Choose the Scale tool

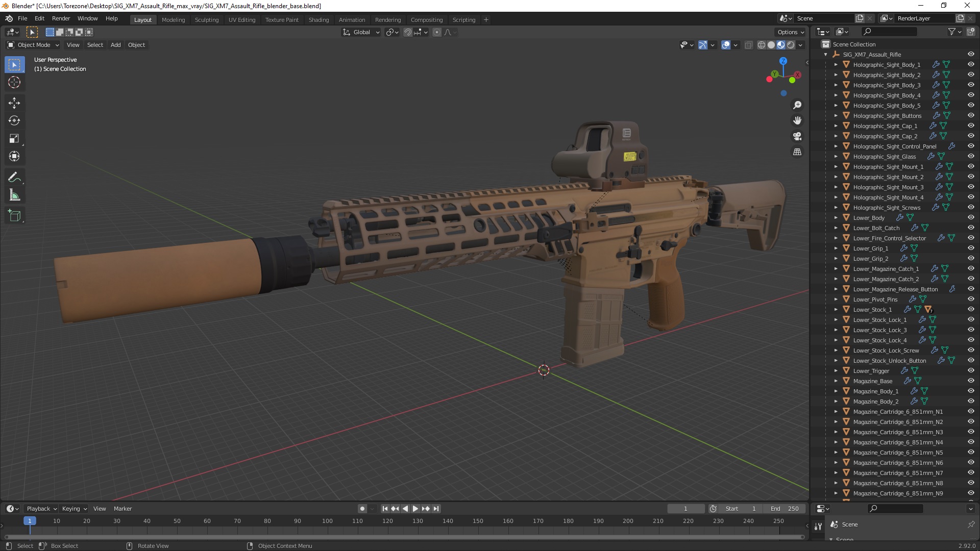point(14,138)
